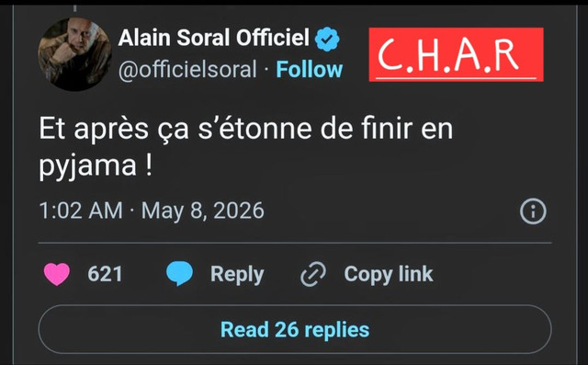Click the Copy link text

pyautogui.click(x=389, y=274)
